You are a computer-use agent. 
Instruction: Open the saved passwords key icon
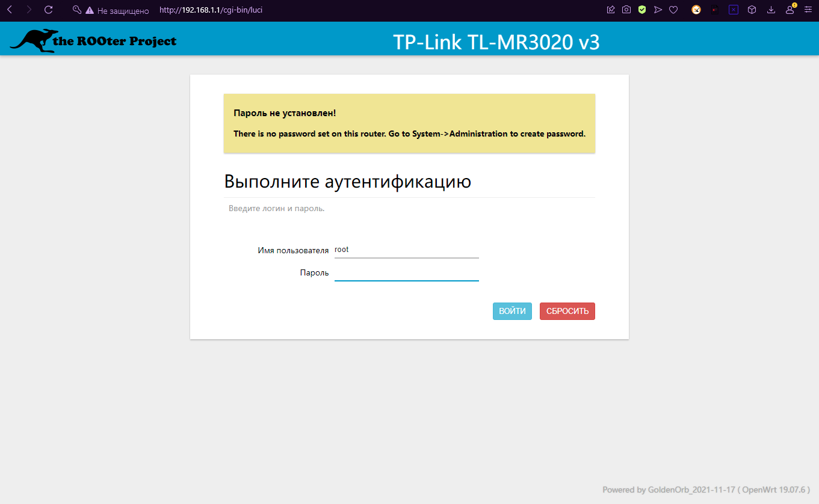coord(76,10)
